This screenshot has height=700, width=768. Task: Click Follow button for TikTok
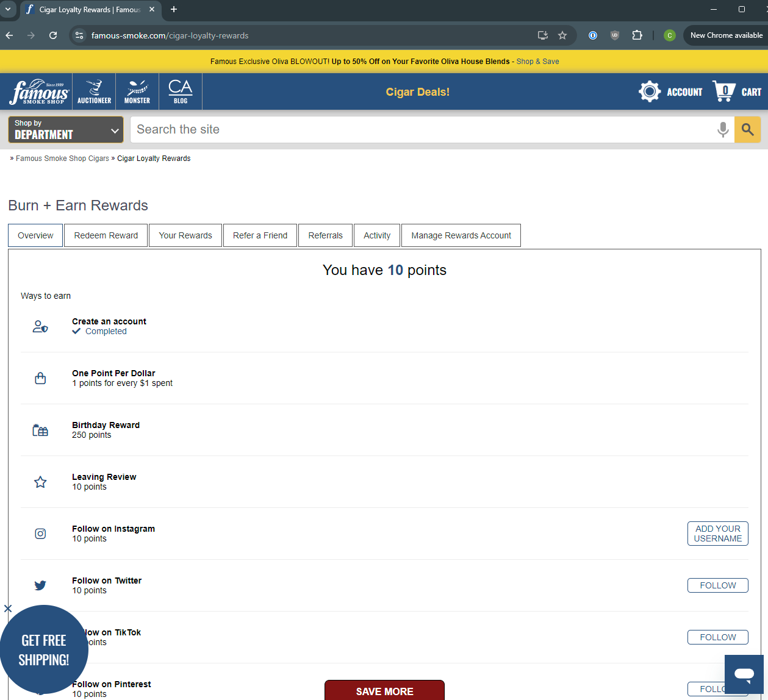coord(718,637)
